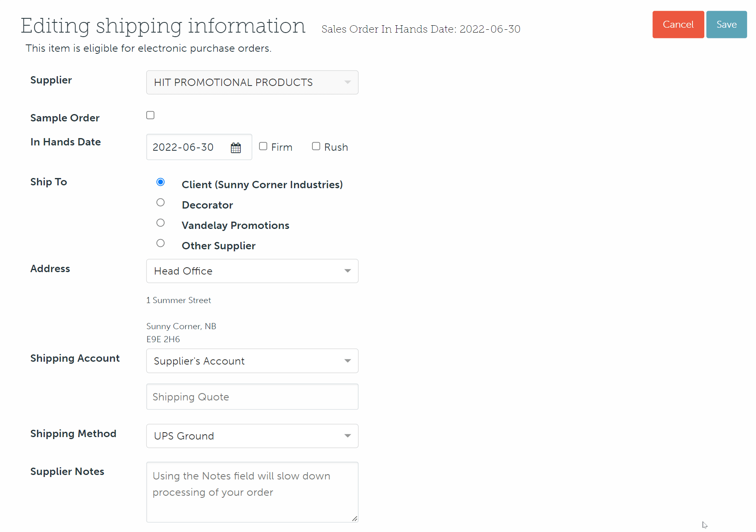This screenshot has height=532, width=756.
Task: Open the HIT PROMOTIONAL PRODUCTS supplier selector
Action: pyautogui.click(x=252, y=82)
